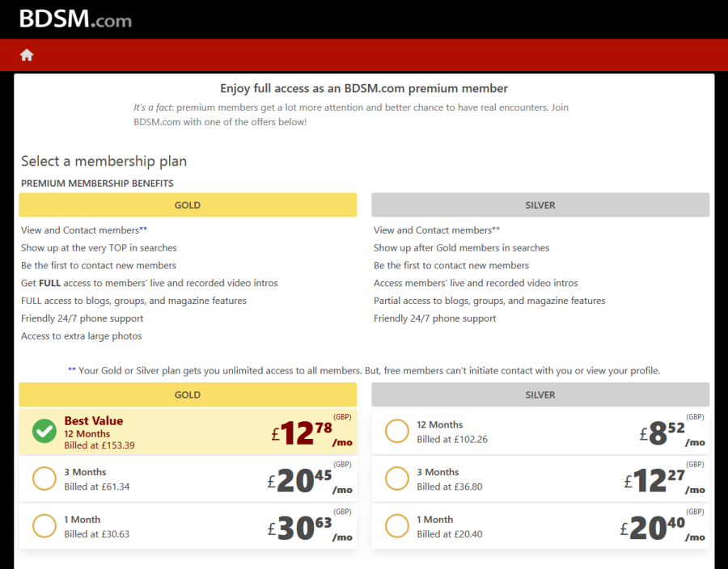The image size is (728, 569).
Task: Click Silver 'Access members' live and recorded video intros'
Action: click(476, 283)
